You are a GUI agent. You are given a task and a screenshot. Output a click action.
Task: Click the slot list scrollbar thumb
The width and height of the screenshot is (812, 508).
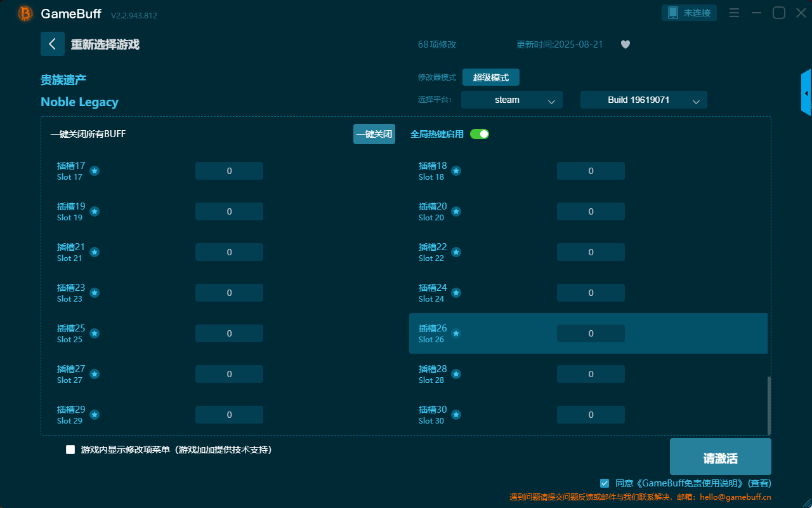coord(769,405)
